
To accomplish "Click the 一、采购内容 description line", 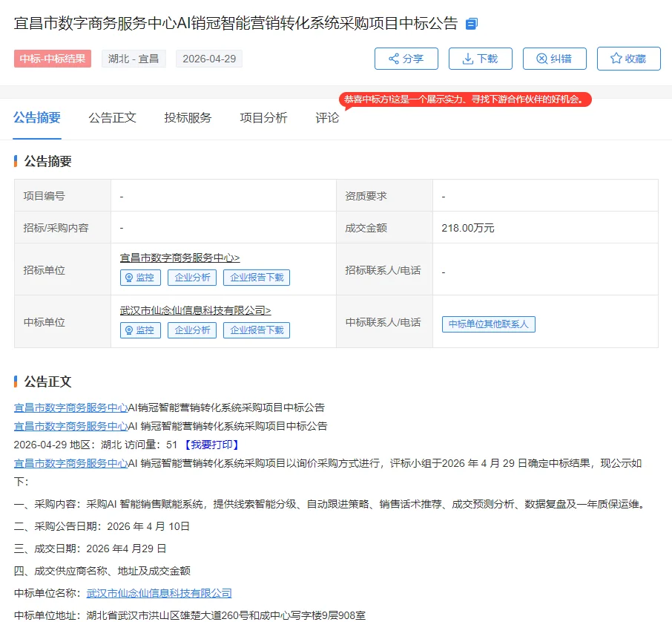I will pos(330,504).
